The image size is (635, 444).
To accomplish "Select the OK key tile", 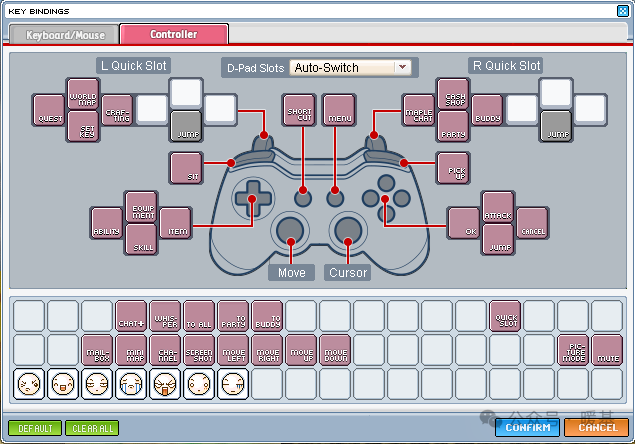I will (464, 223).
